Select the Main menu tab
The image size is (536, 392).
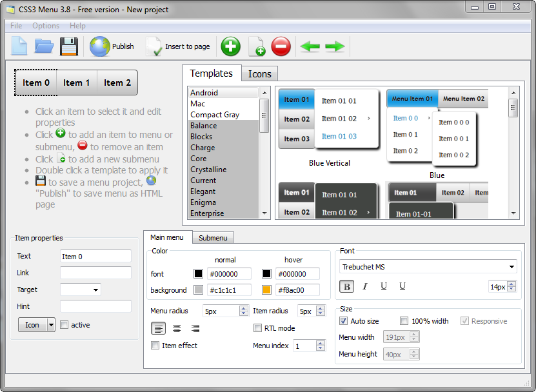coord(167,237)
